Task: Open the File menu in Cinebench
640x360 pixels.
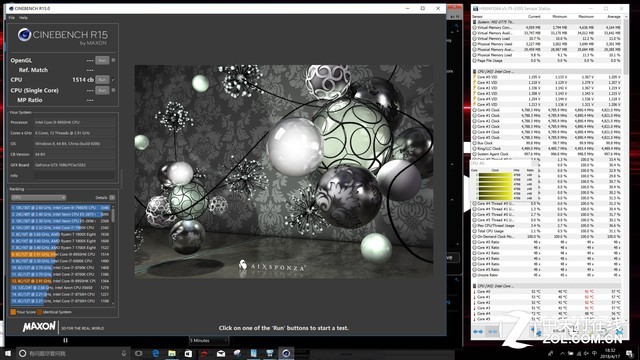Action: point(12,18)
